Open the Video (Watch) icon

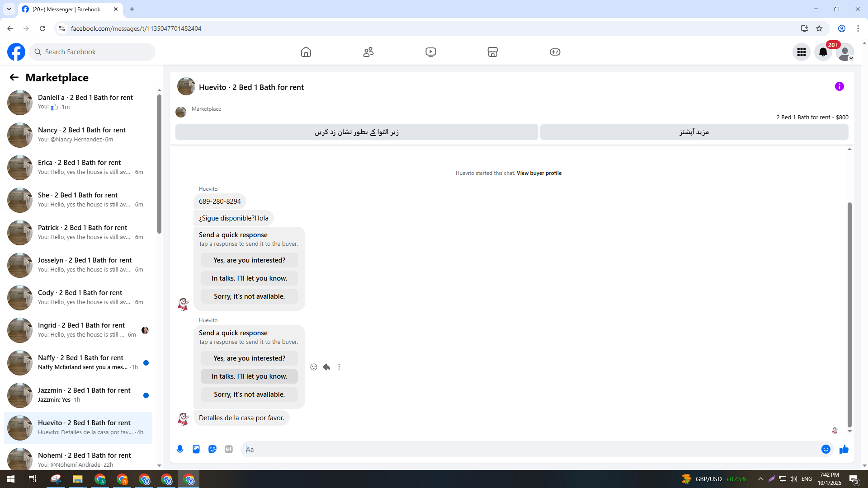(431, 52)
